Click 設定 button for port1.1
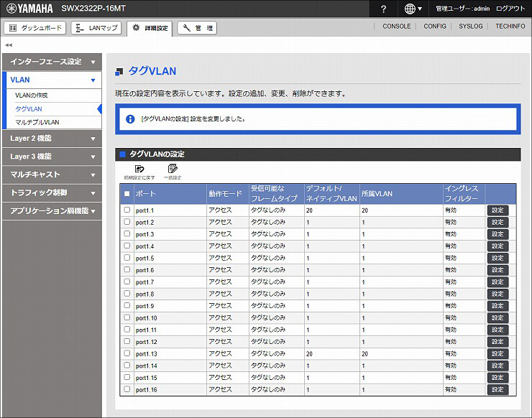Viewport: 532px width, 418px height. [497, 210]
